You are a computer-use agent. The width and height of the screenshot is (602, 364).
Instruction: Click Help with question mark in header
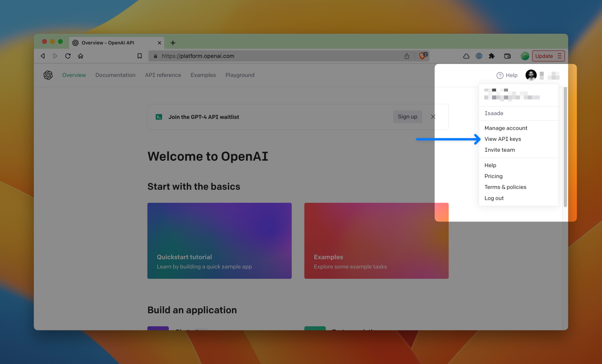click(x=507, y=75)
